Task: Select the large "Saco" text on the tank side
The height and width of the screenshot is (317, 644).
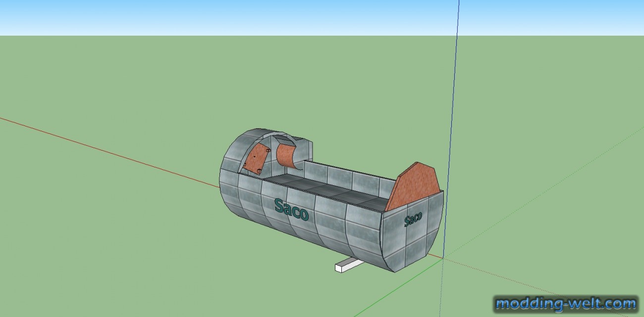Action: tap(292, 210)
